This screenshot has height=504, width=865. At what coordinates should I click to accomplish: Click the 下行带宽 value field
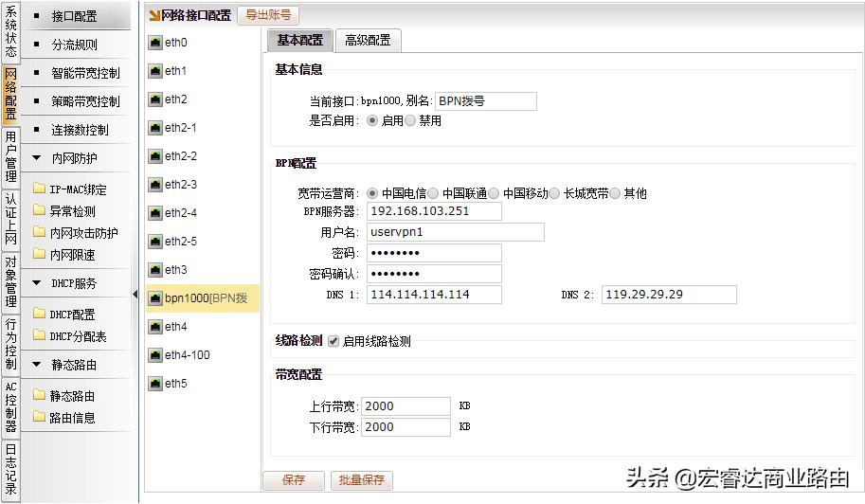[406, 427]
